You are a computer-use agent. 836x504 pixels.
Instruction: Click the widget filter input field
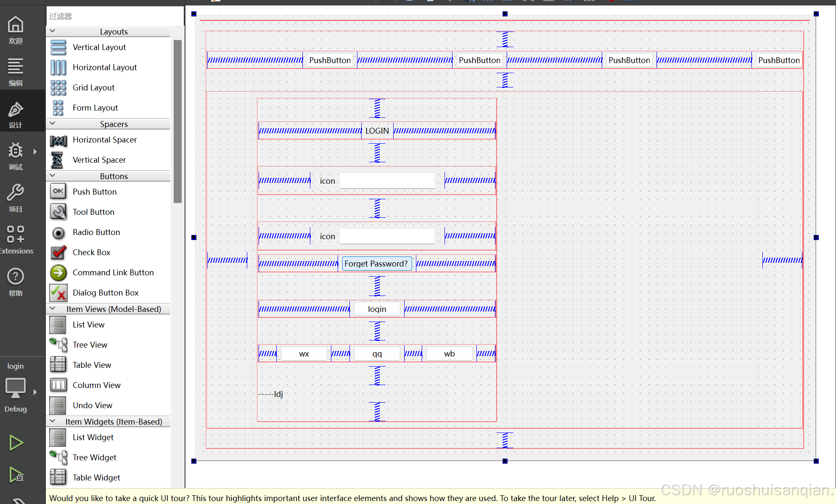(x=114, y=16)
